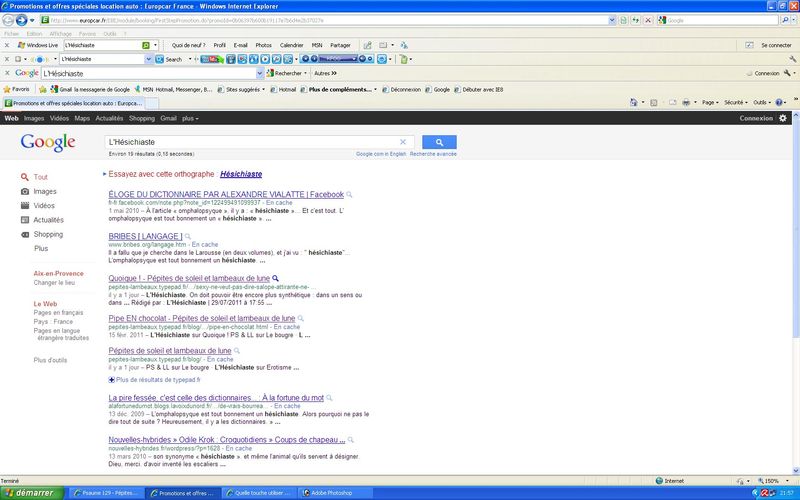Viewport: 800px width, 500px height.
Task: Click the IE back navigation arrow
Action: coord(8,20)
